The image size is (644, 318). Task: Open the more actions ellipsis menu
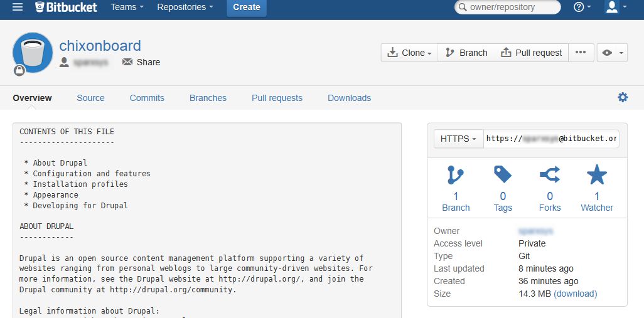(581, 53)
